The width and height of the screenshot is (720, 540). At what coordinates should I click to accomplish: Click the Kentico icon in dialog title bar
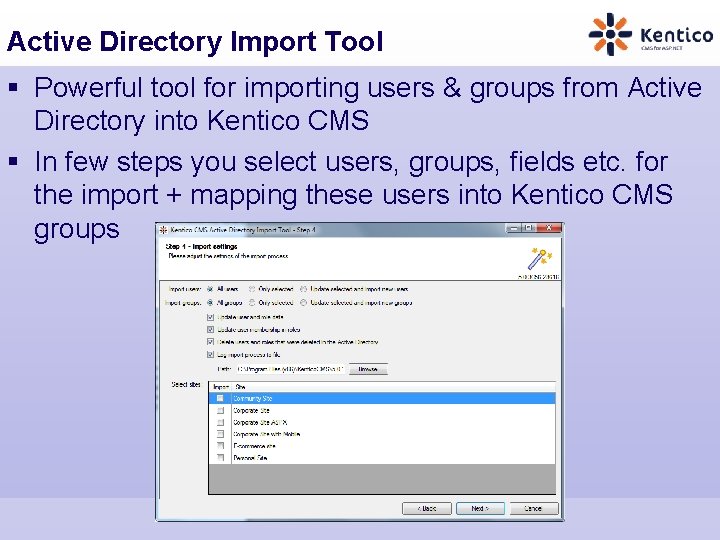coord(163,230)
